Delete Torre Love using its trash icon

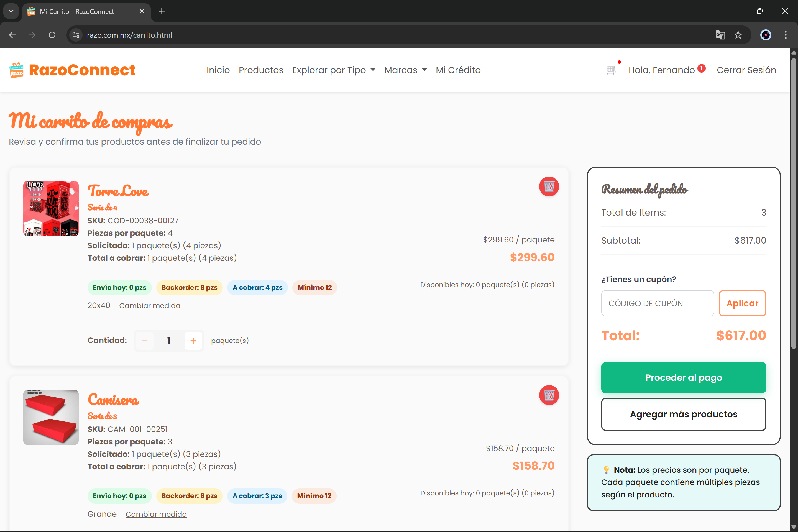point(549,186)
